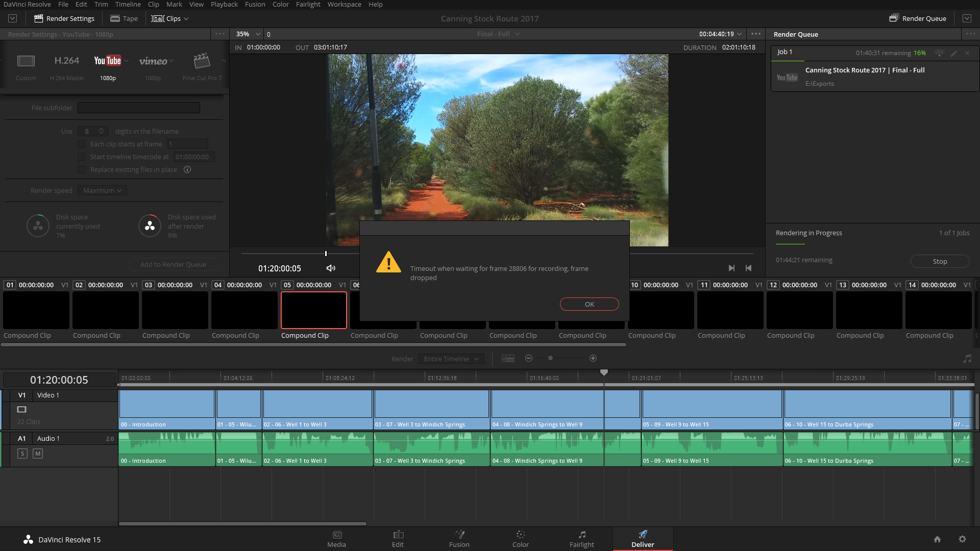
Task: Click the 00 - Introduction video clip
Action: (x=166, y=410)
